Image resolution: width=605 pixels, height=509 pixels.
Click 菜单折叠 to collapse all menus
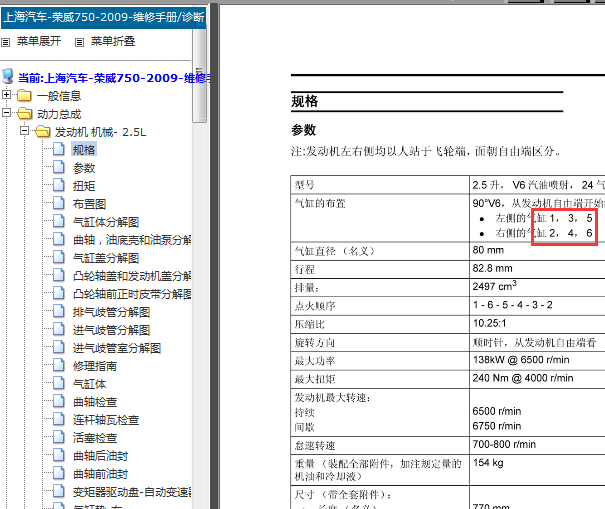tap(113, 41)
